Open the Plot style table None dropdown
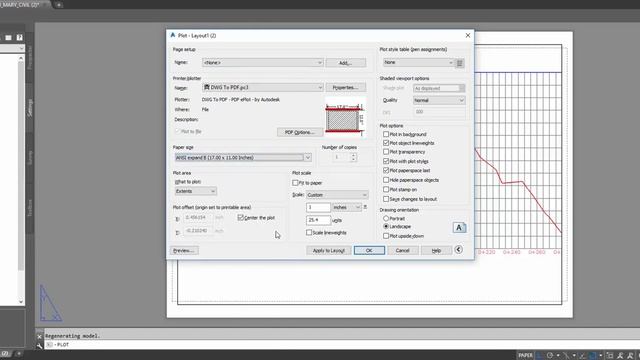Image resolution: width=640 pixels, height=360 pixels. [418, 62]
